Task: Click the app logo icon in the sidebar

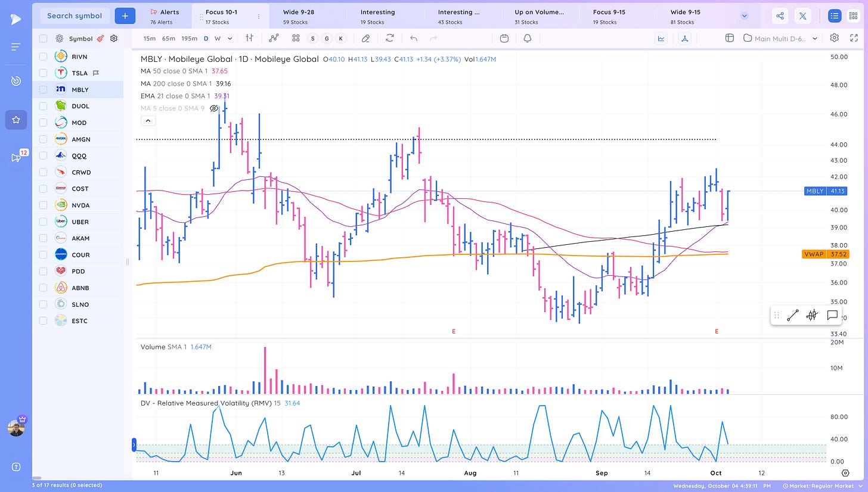Action: [15, 19]
